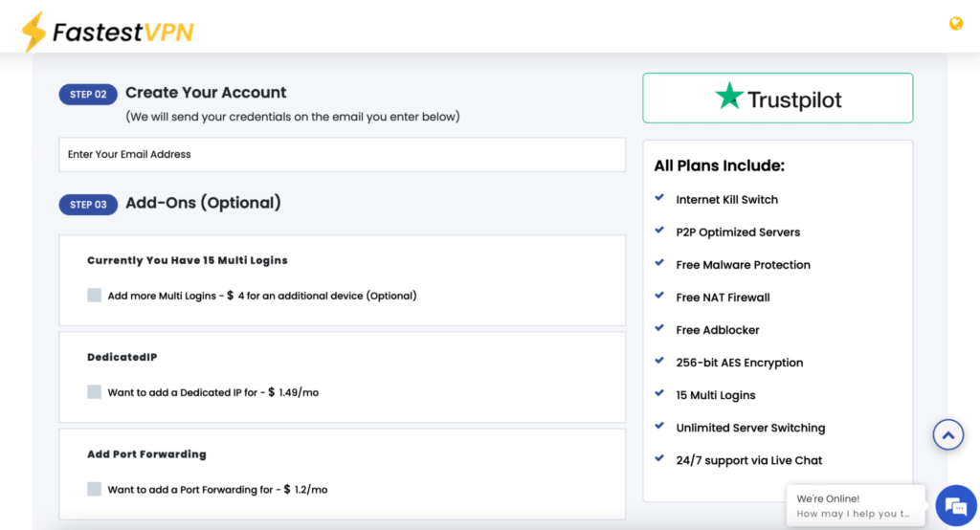This screenshot has width=980, height=530.
Task: Click "Currently You Have 15 Multi Logins" text
Action: pos(188,260)
